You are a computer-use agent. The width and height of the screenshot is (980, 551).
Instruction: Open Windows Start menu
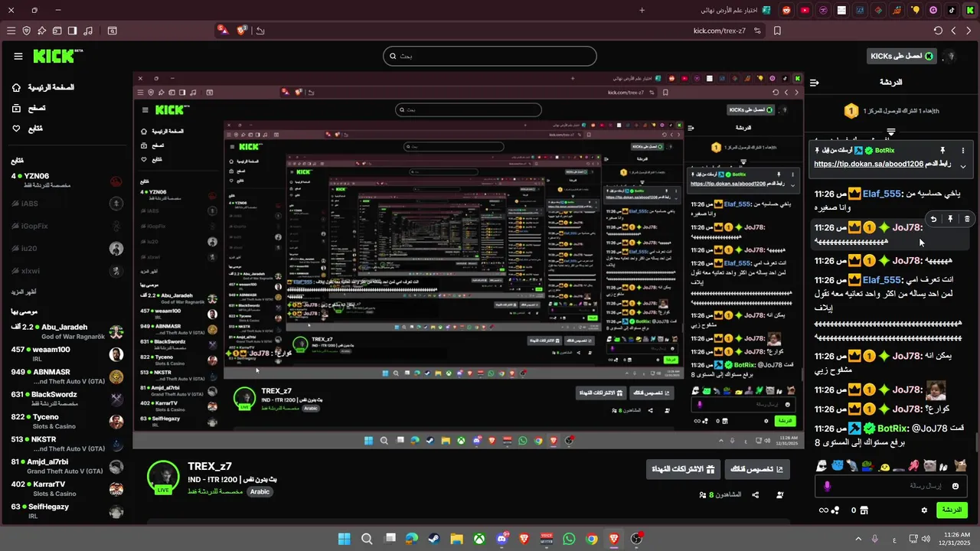click(345, 539)
